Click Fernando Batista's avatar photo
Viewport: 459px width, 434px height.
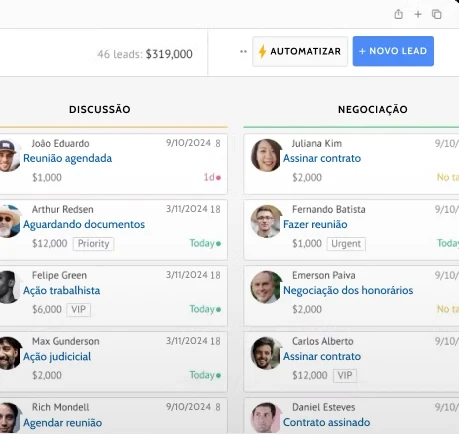pos(266,221)
